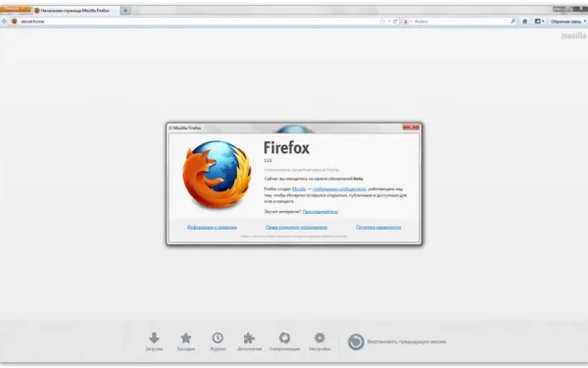Open the address bar history dropdown arrow
Image resolution: width=588 pixels, height=368 pixels.
[x=389, y=22]
